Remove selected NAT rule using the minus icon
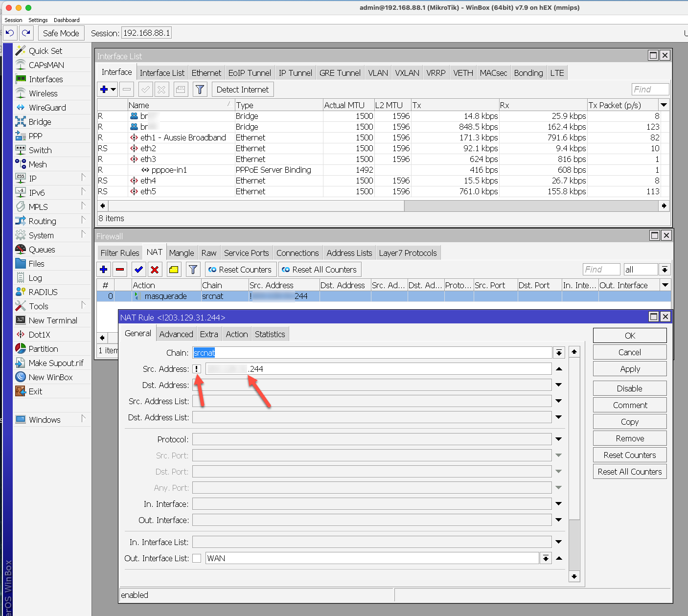 click(120, 269)
